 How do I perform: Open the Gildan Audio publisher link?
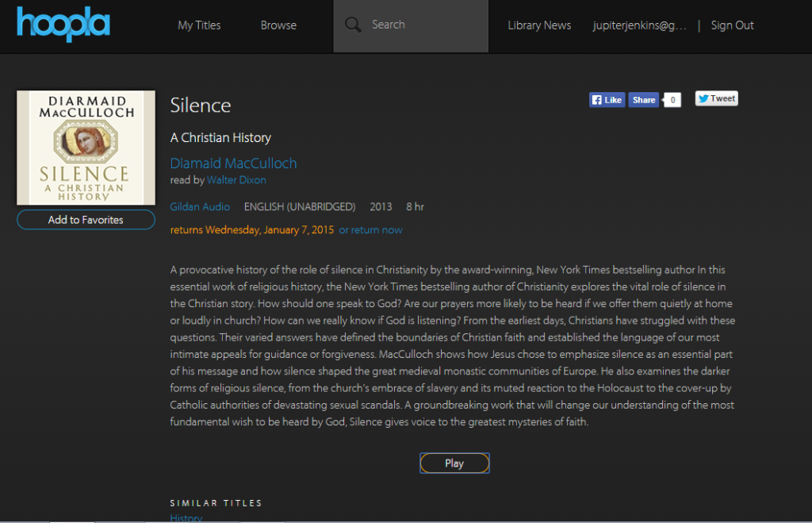coord(200,207)
